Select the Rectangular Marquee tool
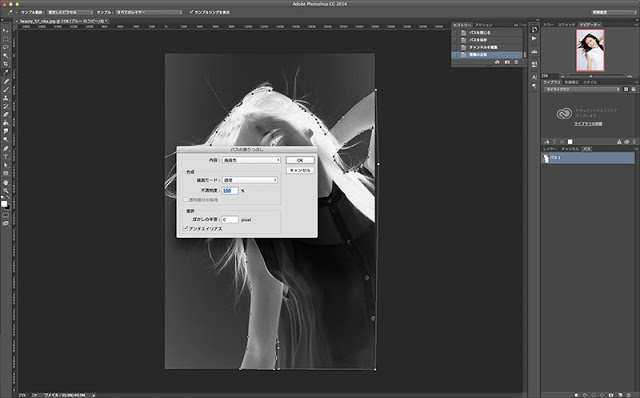The height and width of the screenshot is (398, 640). [6, 39]
